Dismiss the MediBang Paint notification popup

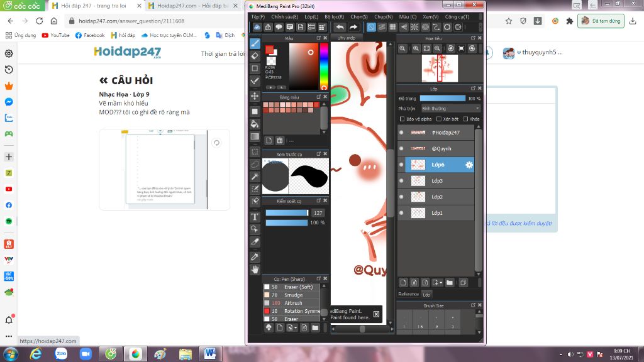coord(376,314)
